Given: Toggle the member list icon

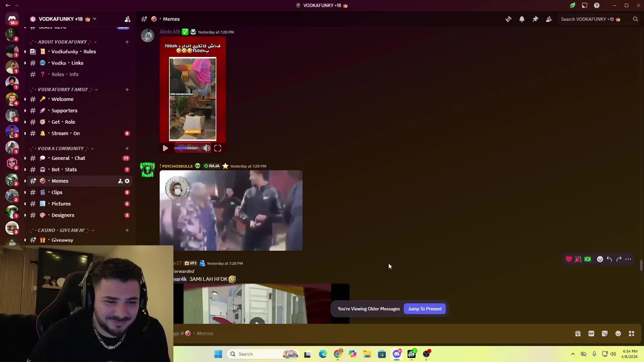Looking at the screenshot, I should (549, 19).
